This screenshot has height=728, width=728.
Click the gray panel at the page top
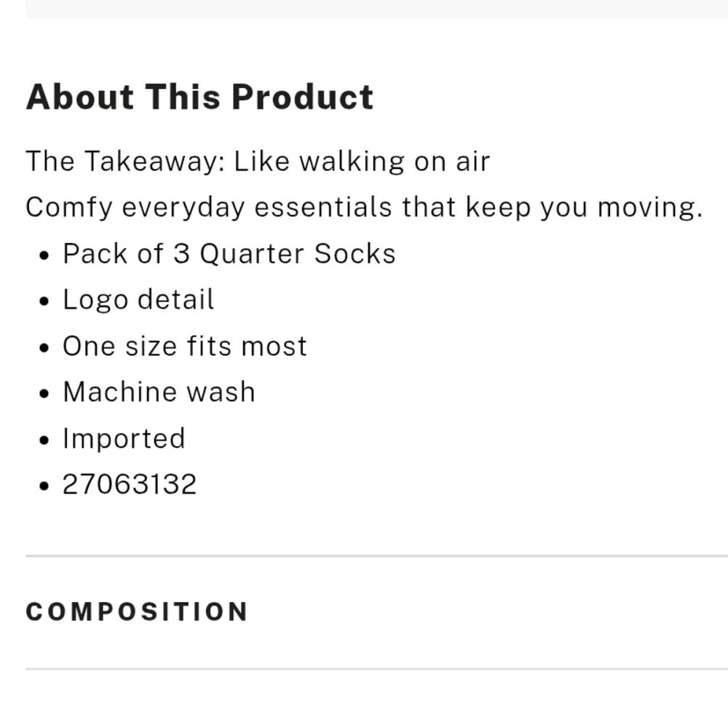click(376, 9)
